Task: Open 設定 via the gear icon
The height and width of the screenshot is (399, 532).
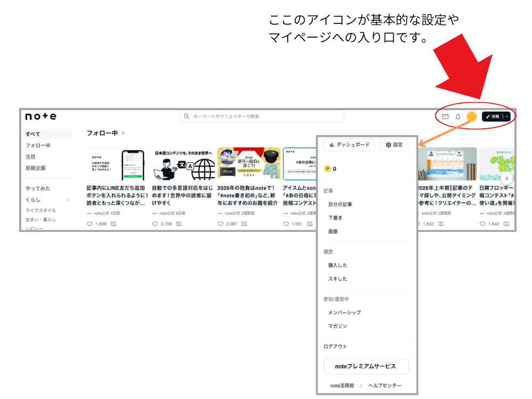Action: click(388, 145)
